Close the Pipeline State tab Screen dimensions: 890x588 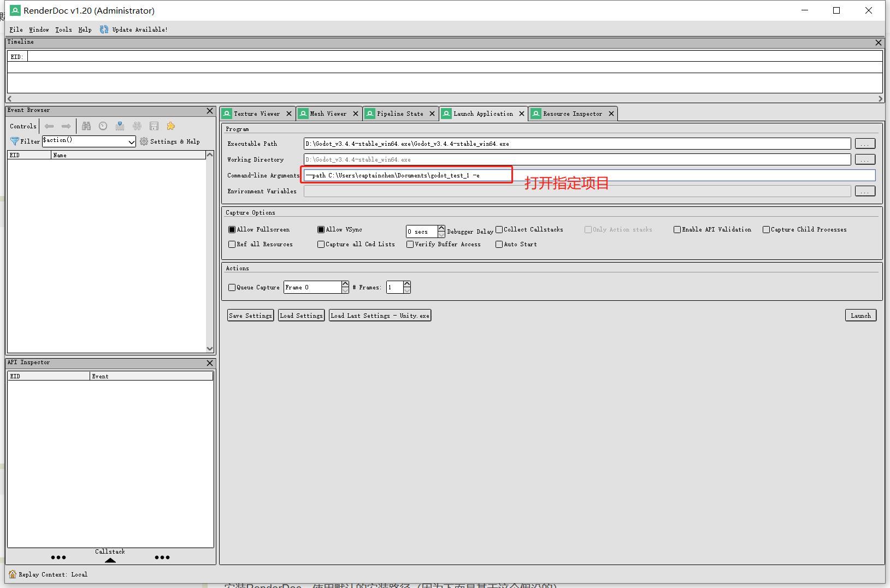tap(432, 114)
